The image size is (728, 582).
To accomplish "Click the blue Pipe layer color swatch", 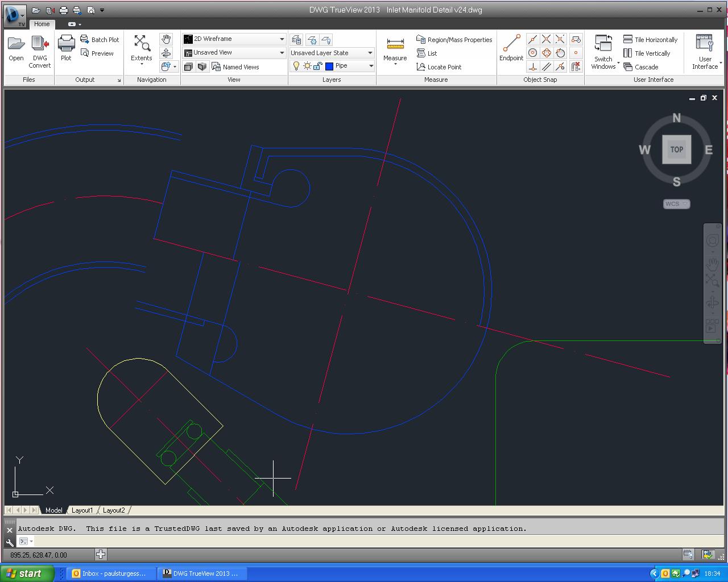I will 329,66.
